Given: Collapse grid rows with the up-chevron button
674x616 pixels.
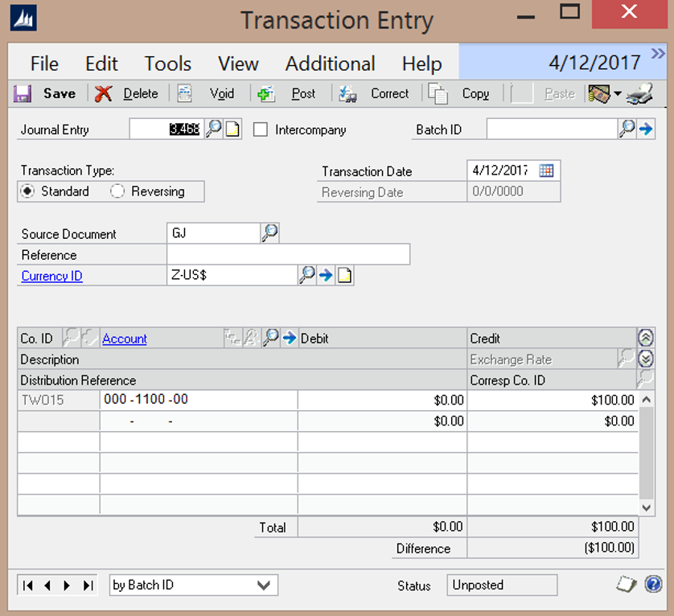Looking at the screenshot, I should [x=645, y=338].
